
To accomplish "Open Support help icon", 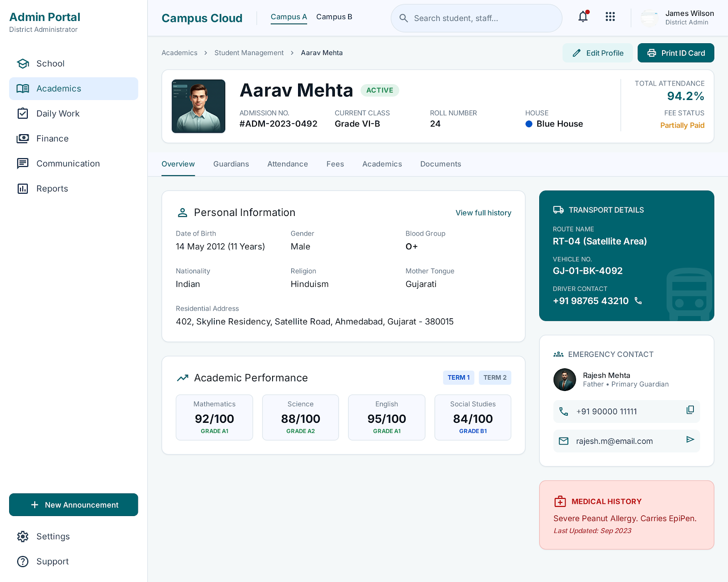I will point(23,562).
